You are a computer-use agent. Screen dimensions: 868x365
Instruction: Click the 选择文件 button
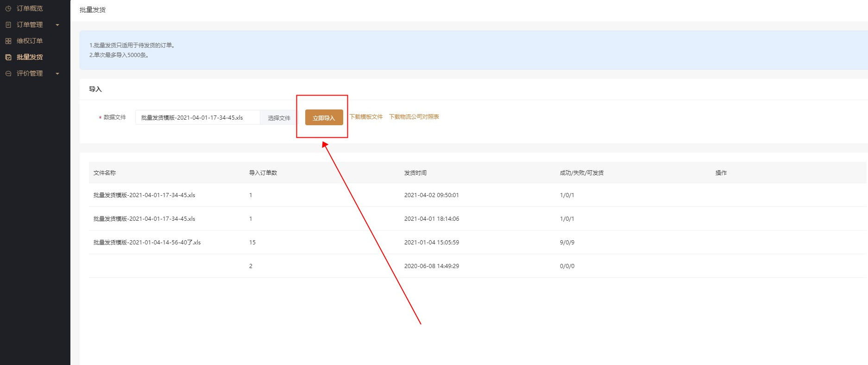[x=279, y=118]
